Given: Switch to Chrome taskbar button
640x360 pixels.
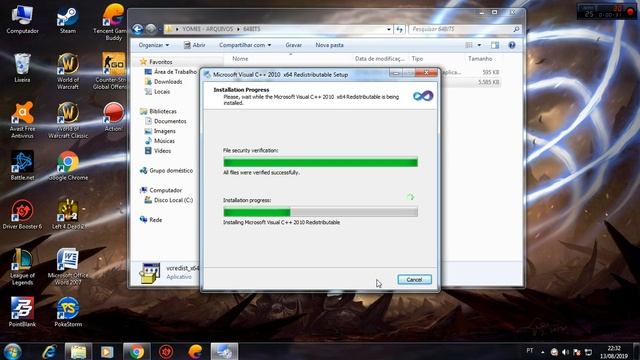Looking at the screenshot, I should pyautogui.click(x=137, y=351).
